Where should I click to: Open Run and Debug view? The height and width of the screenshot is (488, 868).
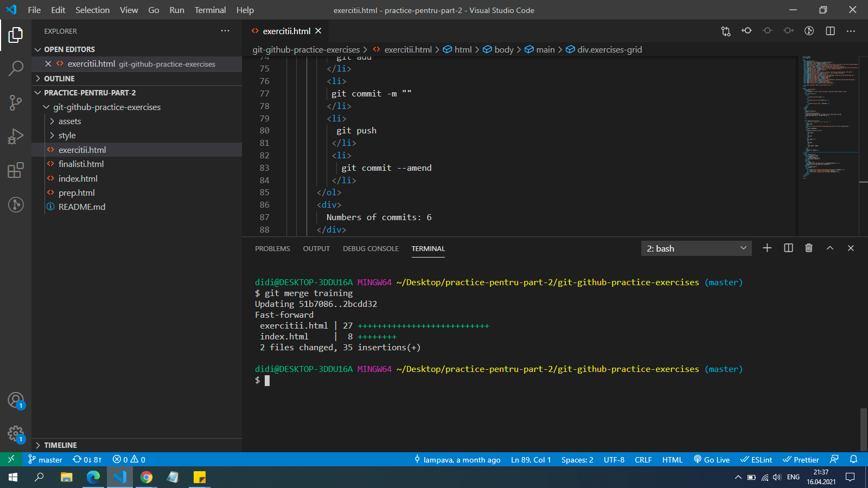[x=16, y=136]
